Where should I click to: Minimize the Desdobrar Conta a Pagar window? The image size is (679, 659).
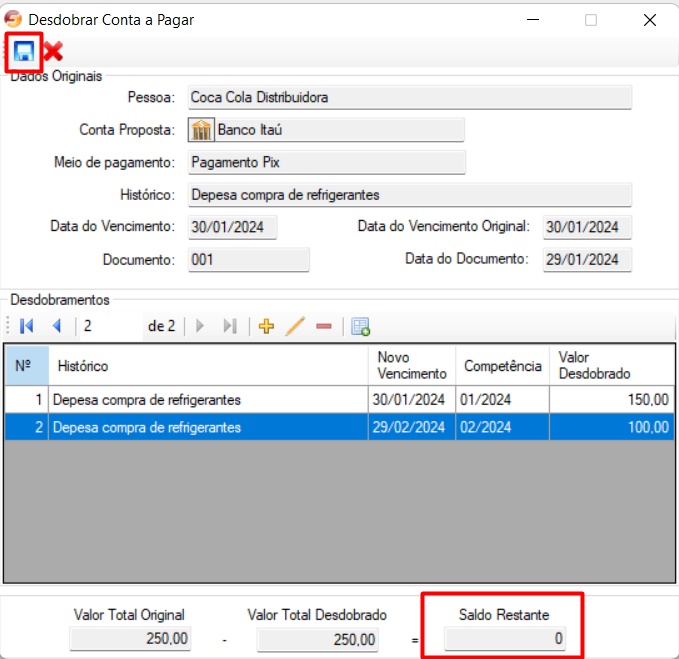coord(533,19)
